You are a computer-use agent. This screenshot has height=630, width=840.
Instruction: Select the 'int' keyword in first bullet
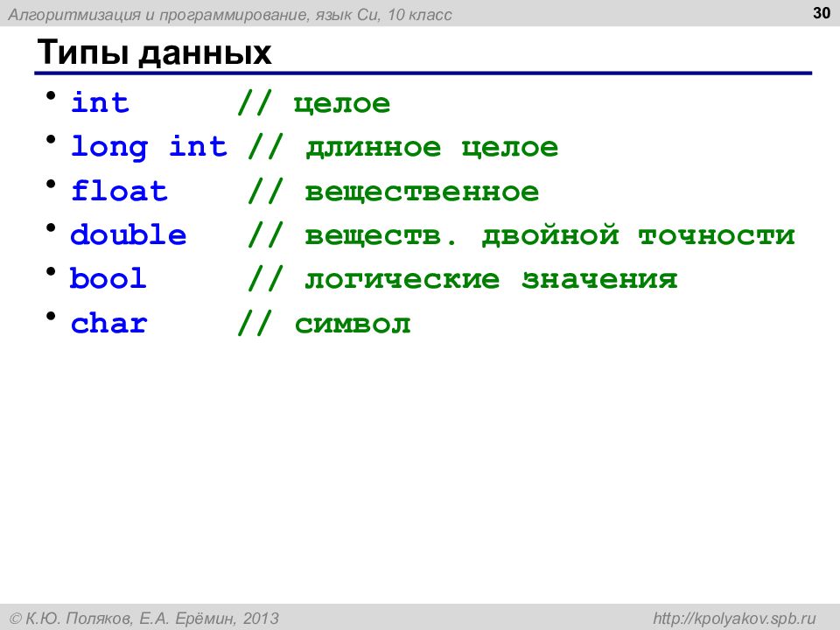click(100, 101)
